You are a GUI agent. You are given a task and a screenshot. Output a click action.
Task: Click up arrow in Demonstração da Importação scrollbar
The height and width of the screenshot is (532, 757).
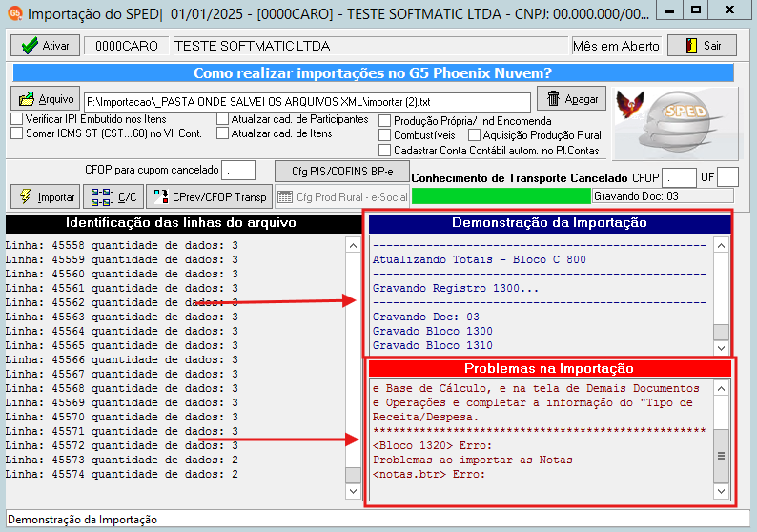(x=722, y=246)
